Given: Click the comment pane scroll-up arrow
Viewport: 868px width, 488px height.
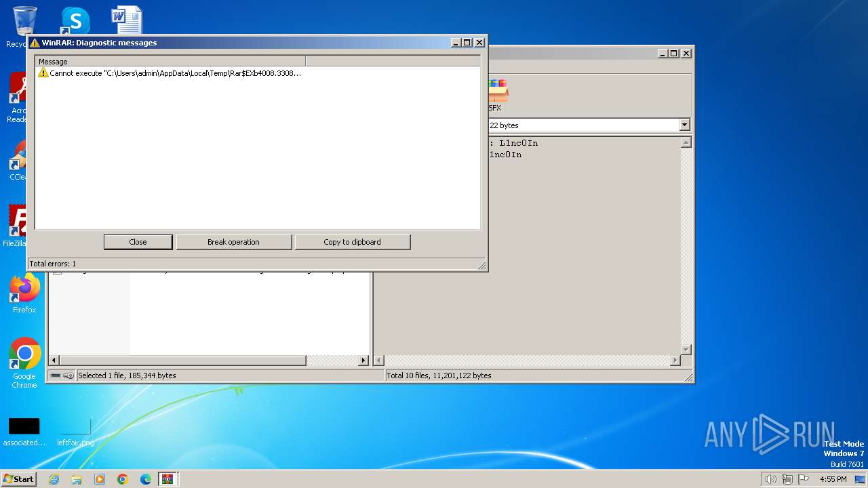Looking at the screenshot, I should click(x=686, y=143).
